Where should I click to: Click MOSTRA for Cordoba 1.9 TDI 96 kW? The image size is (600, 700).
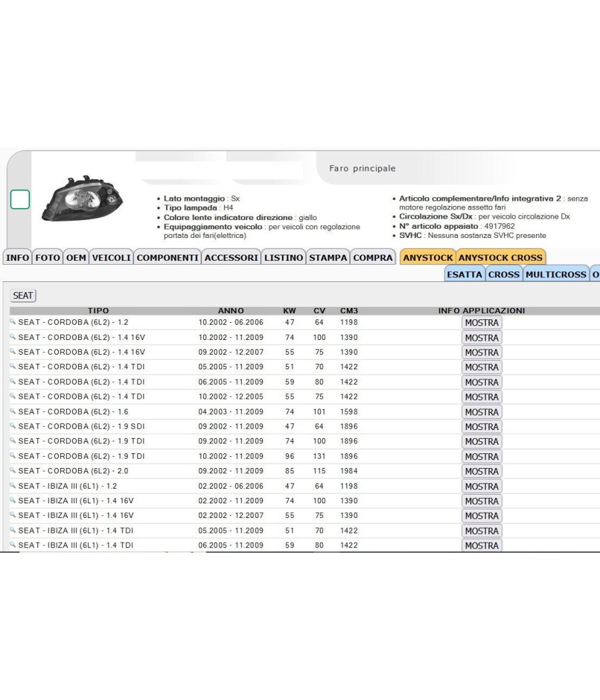482,457
